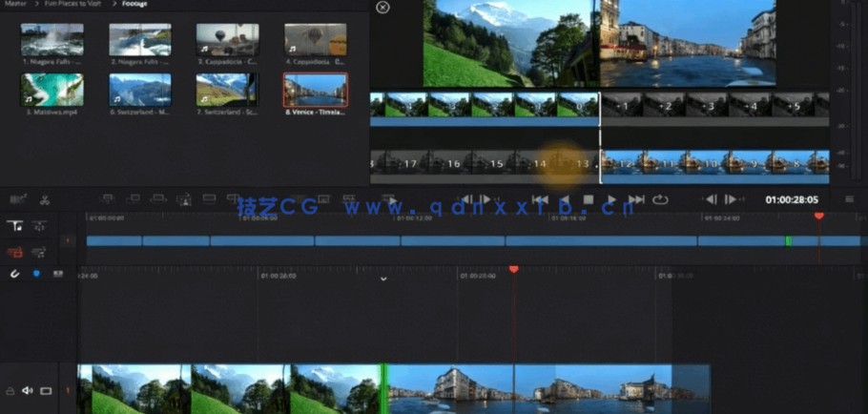Click the Ripple Overwrite edit icon
Screen dimensions: 868x414
(158, 199)
